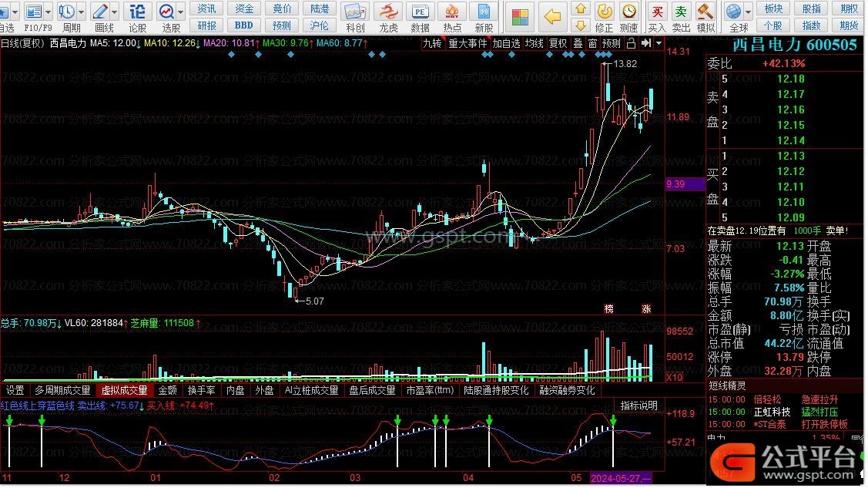The image size is (868, 488).
Task: Open 指标说明 indicator description
Action: coord(638,406)
